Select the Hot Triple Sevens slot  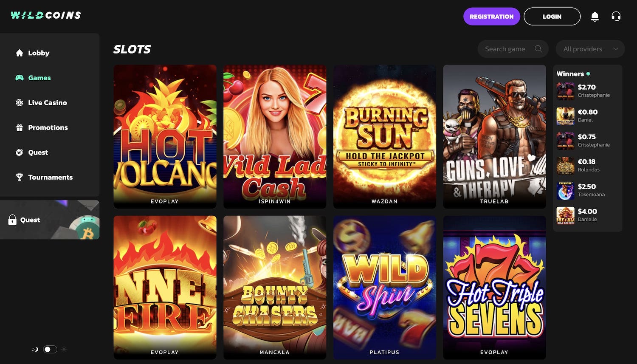494,287
